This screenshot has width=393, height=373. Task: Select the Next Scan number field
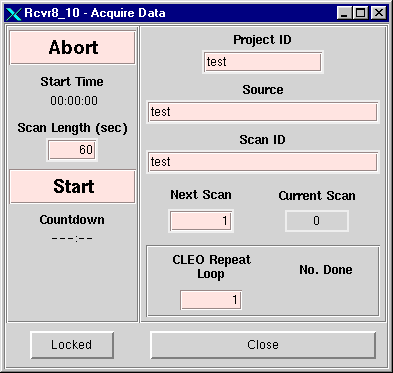pos(201,221)
